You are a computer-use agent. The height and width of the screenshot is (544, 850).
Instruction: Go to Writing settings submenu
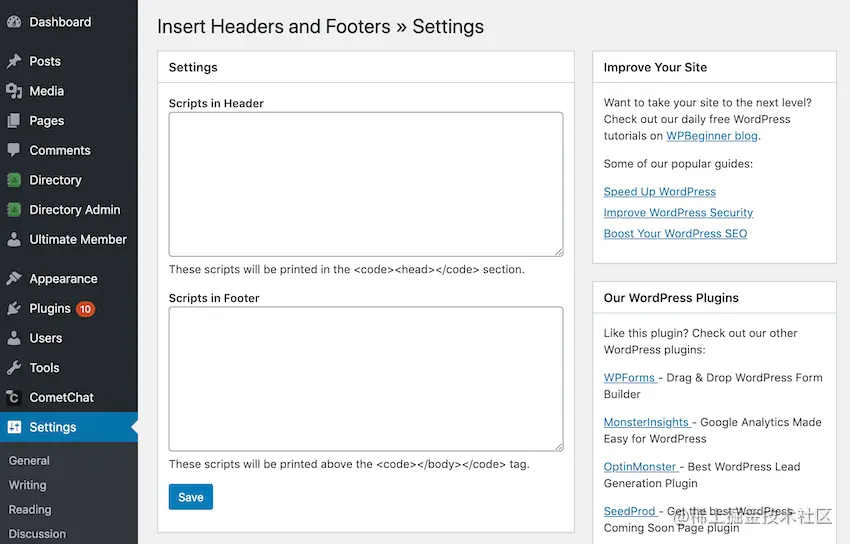tap(28, 485)
